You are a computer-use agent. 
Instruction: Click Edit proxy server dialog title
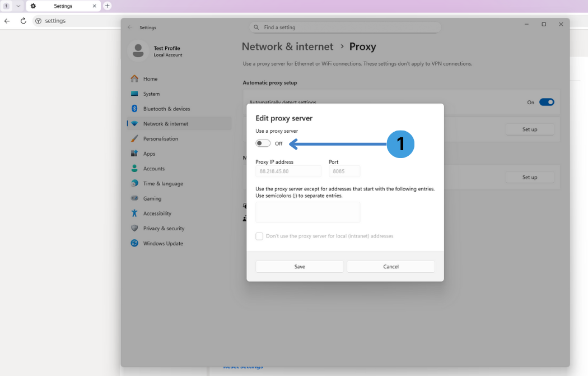(x=284, y=118)
